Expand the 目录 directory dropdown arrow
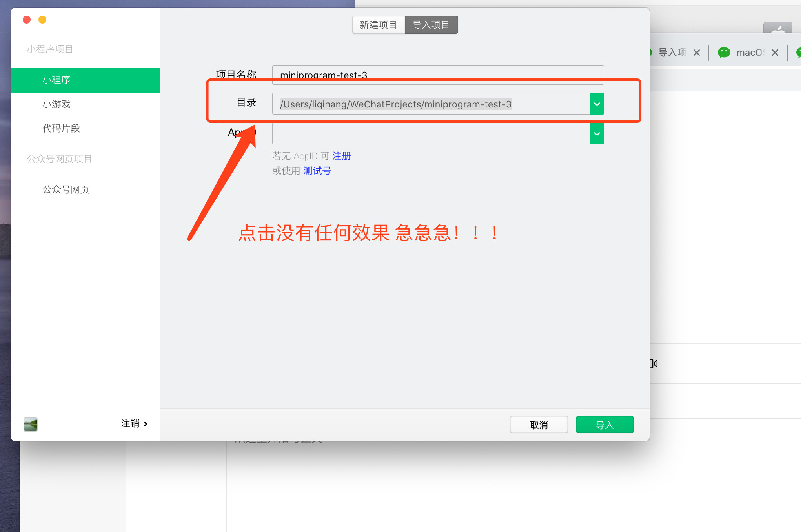Screen dimensions: 801x532 point(597,104)
